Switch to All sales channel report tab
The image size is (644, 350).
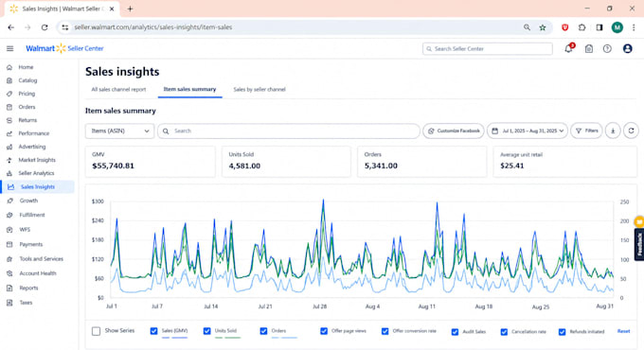(118, 90)
